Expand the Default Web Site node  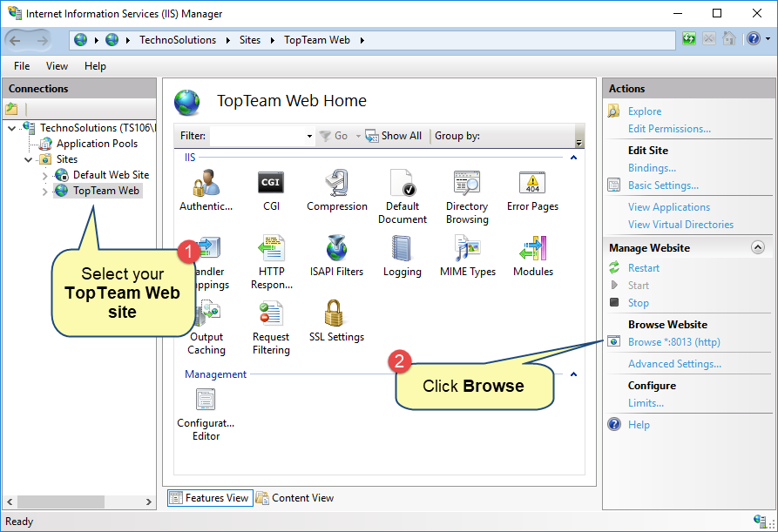pyautogui.click(x=44, y=176)
